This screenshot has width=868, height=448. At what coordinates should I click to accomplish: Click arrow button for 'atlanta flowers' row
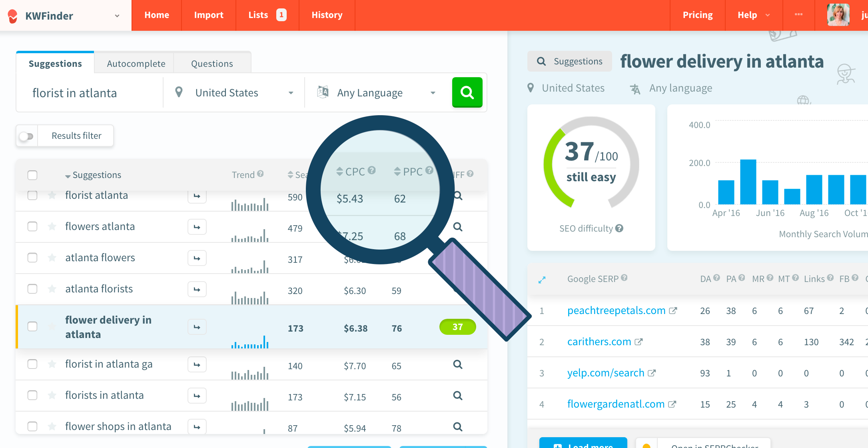pos(197,258)
